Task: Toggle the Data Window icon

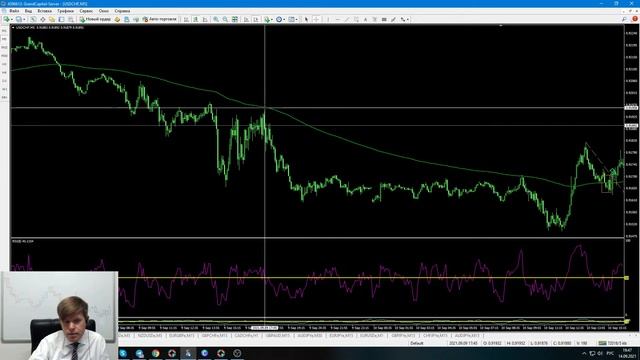Action: [42, 19]
